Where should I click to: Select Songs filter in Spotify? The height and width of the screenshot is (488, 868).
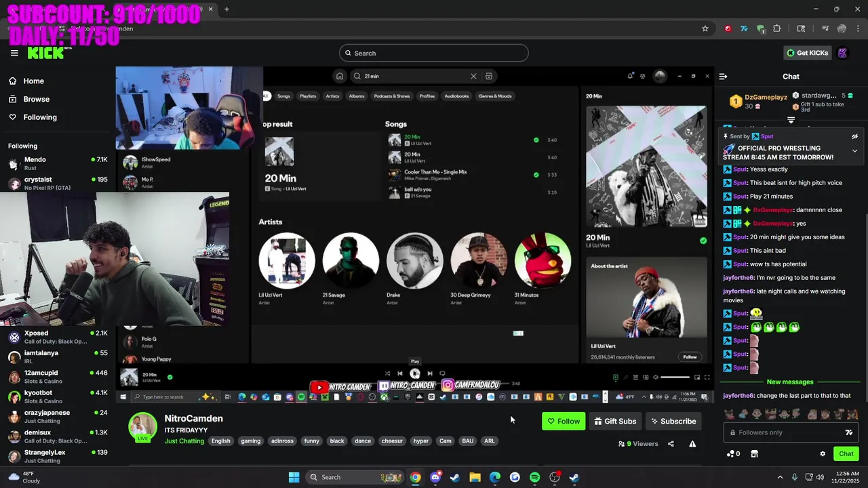[283, 96]
